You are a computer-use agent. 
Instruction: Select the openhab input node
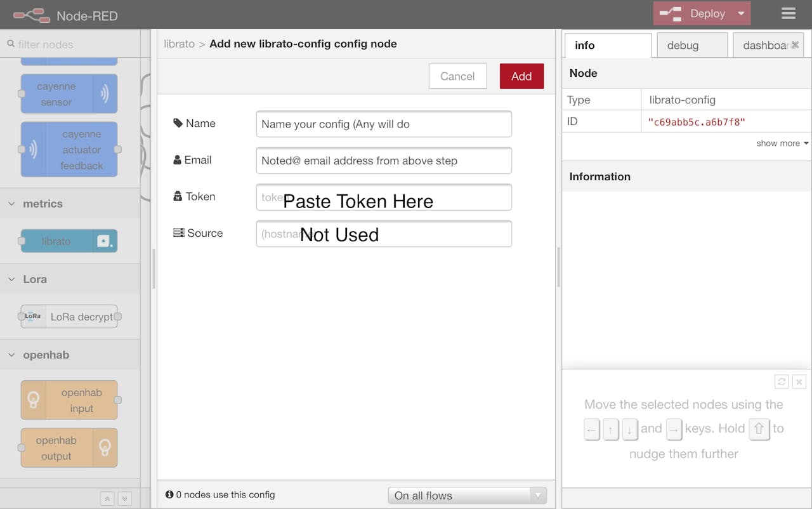[69, 400]
